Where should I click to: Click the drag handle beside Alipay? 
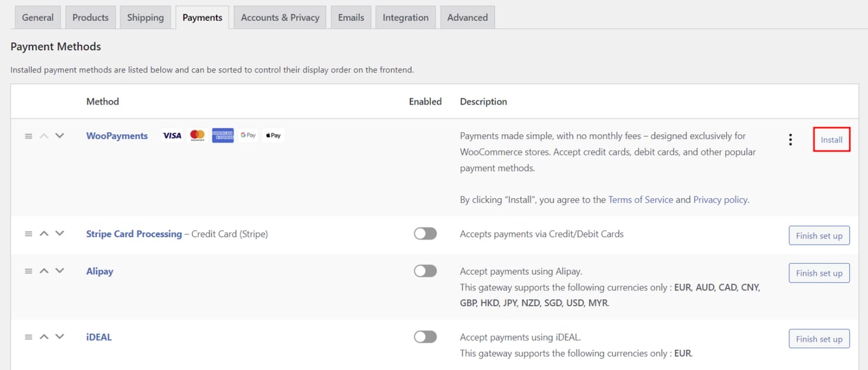[x=28, y=271]
